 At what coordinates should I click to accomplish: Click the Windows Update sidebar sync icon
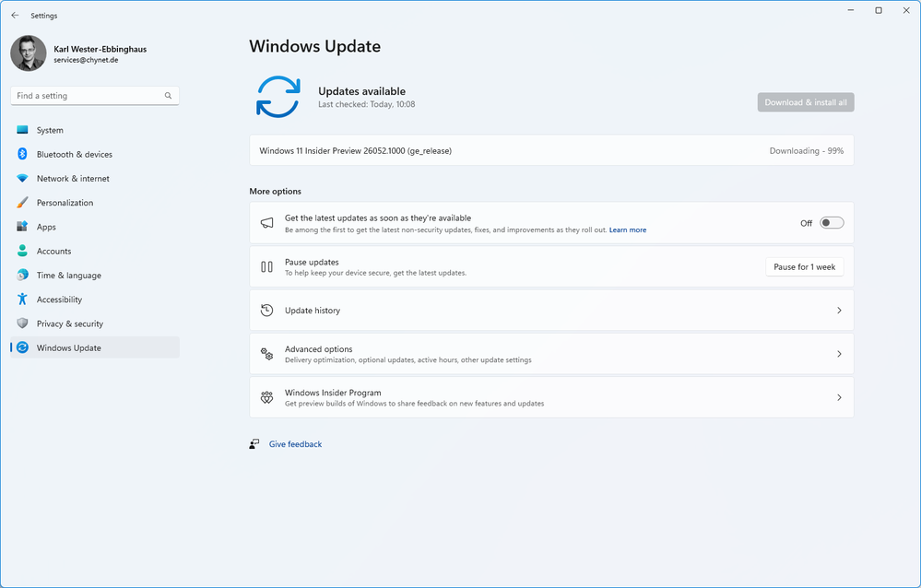tap(22, 347)
